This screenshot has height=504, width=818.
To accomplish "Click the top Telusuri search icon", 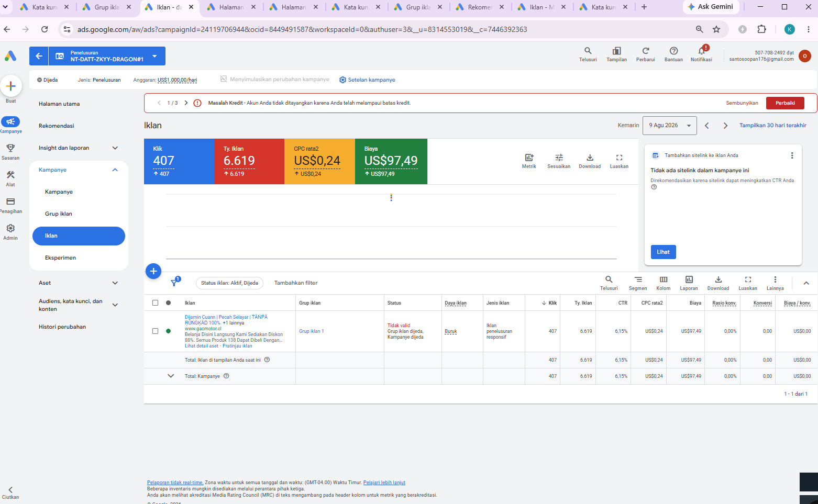I will [588, 51].
